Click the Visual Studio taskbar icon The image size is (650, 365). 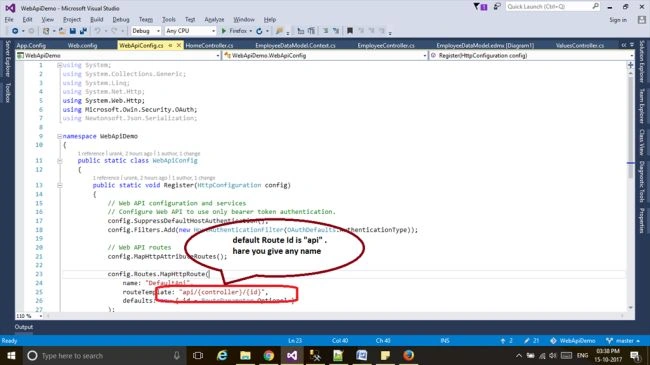[x=292, y=355]
